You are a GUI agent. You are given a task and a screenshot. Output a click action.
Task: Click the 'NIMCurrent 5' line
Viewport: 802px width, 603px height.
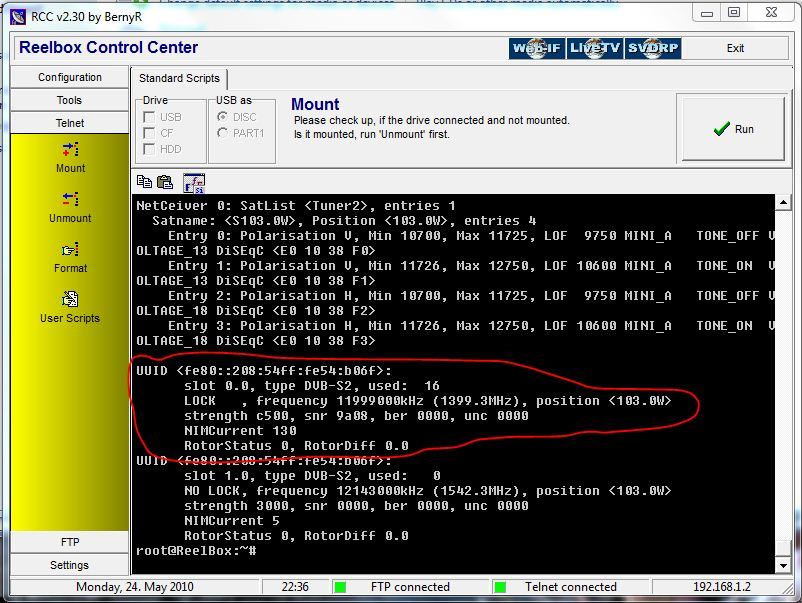click(x=232, y=521)
